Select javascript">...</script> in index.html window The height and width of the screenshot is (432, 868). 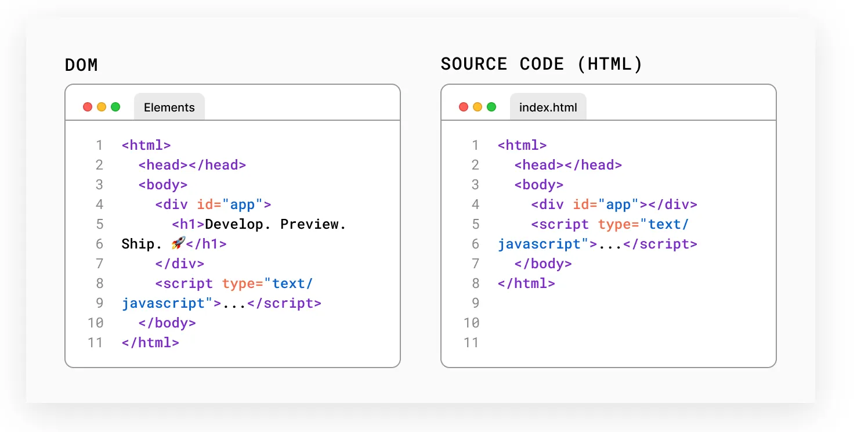click(x=597, y=244)
